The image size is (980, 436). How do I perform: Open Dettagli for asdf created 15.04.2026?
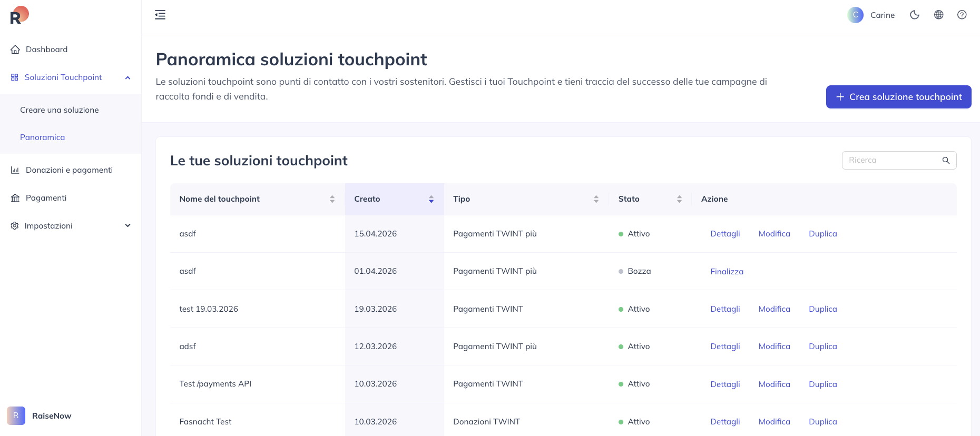[x=725, y=234]
